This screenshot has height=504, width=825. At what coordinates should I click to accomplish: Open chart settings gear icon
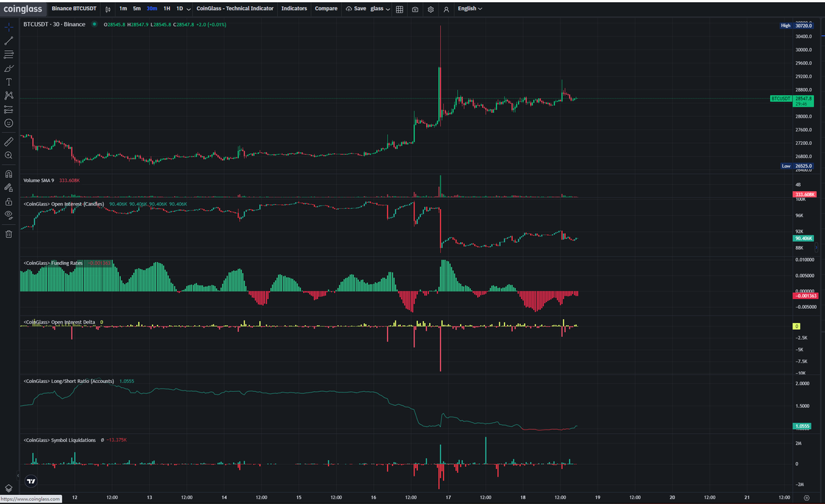[x=430, y=9]
